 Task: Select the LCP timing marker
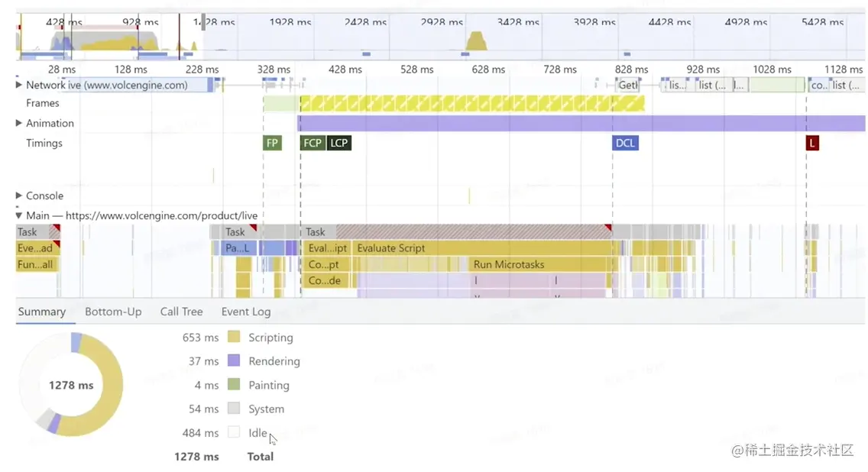(x=338, y=143)
